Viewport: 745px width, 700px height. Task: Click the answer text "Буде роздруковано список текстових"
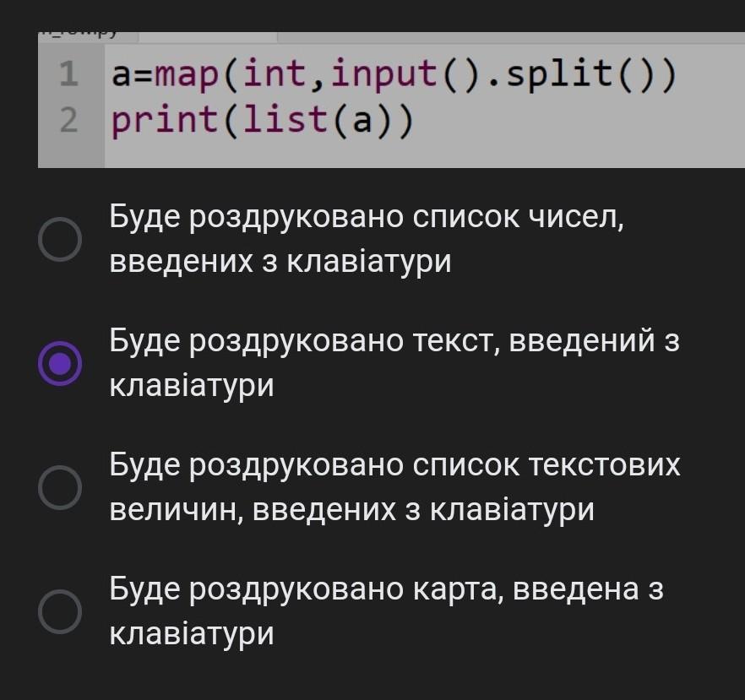394,465
